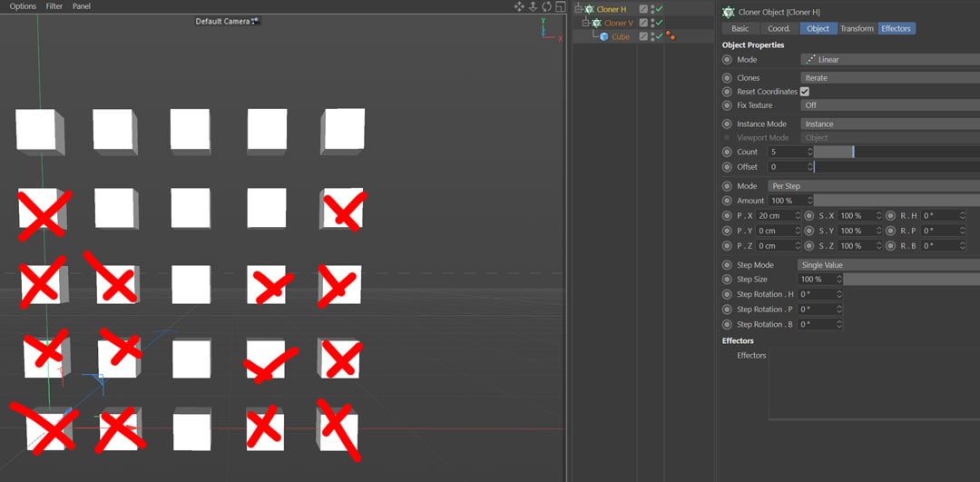Click animation dot beside Offset parameter
Screen dimensions: 980x482
coord(726,167)
